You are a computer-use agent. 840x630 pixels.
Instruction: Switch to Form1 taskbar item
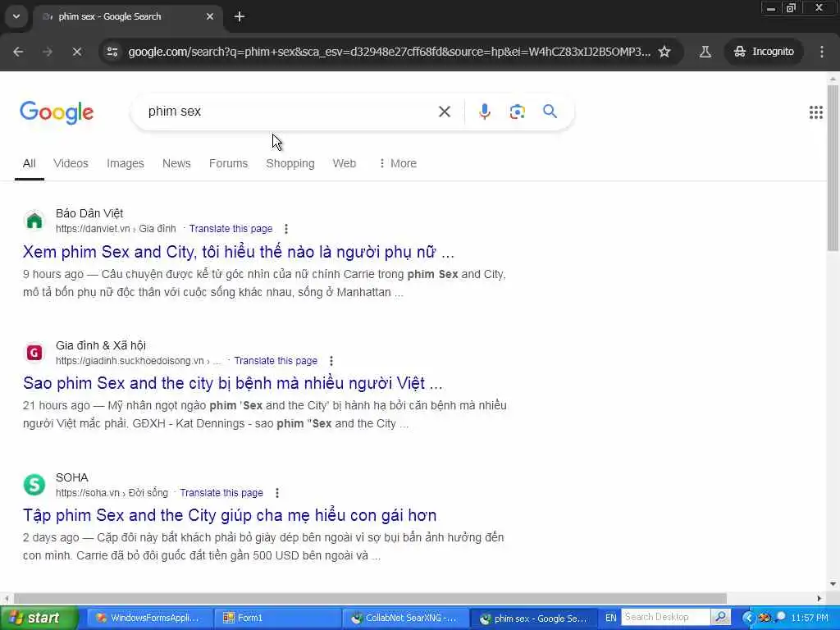[x=277, y=619]
